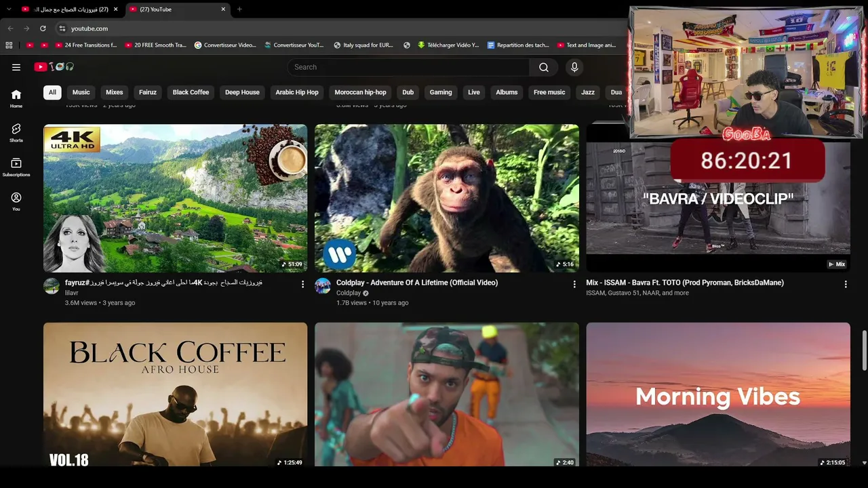Open more options for the ISSAM Bavra mix

pyautogui.click(x=846, y=284)
